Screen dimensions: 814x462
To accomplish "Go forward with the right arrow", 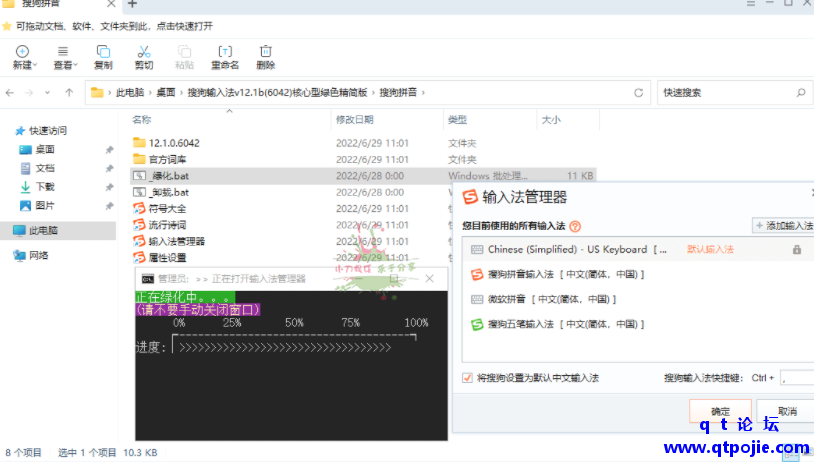I will [29, 92].
